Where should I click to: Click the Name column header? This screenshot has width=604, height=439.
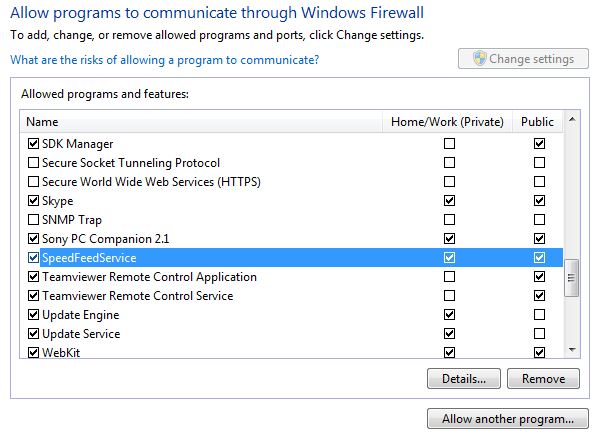click(201, 122)
